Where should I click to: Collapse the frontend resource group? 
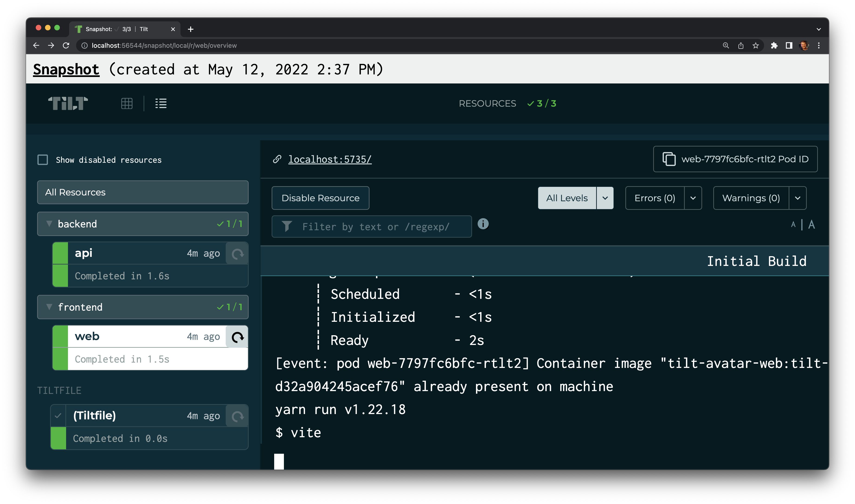[50, 307]
